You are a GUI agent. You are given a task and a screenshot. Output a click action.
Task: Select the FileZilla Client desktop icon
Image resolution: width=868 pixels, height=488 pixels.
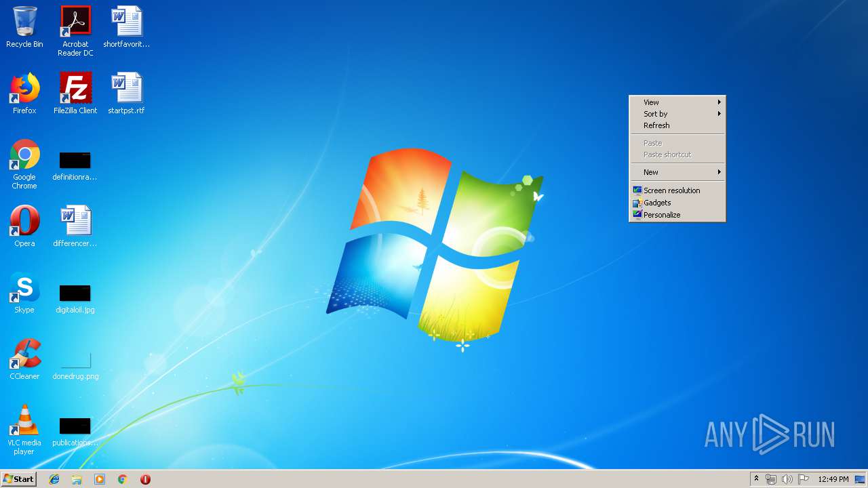(x=75, y=94)
